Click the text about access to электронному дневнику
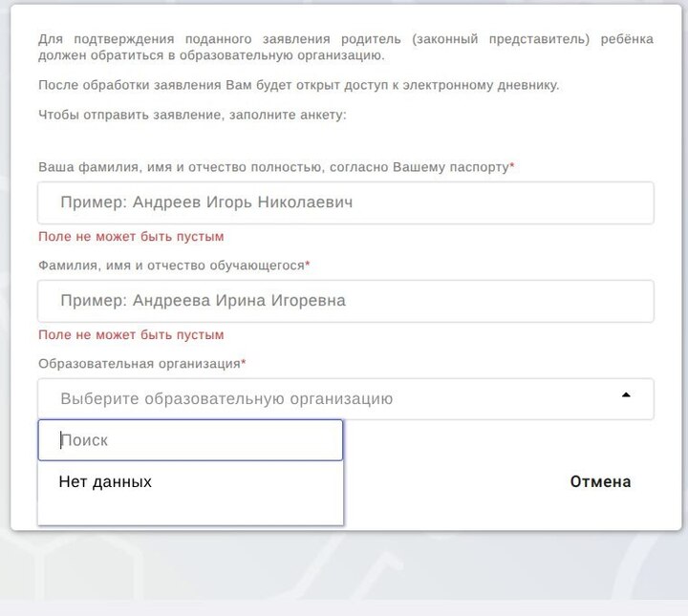Screen dimensions: 688x616 (299, 85)
